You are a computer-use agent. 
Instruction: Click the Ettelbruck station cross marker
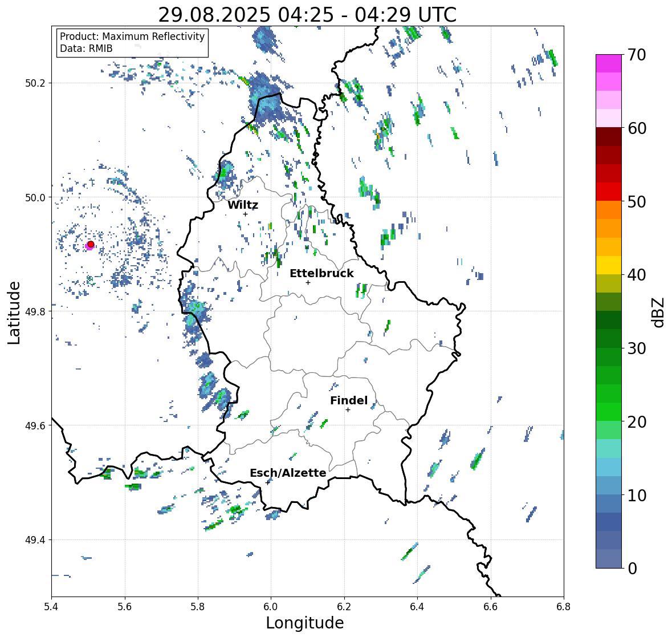308,282
